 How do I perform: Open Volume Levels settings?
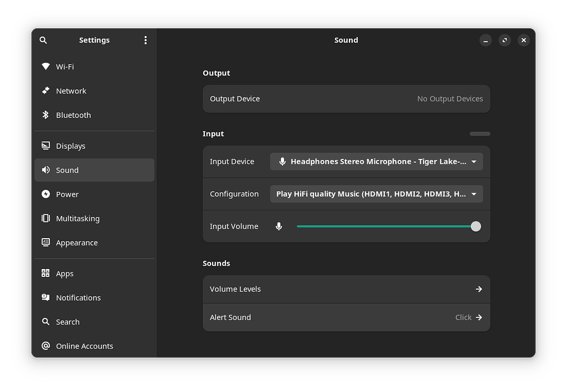[x=346, y=288]
